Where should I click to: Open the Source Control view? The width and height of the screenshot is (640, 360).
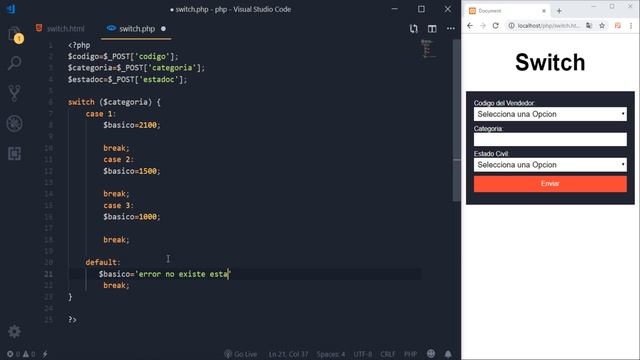pos(14,93)
